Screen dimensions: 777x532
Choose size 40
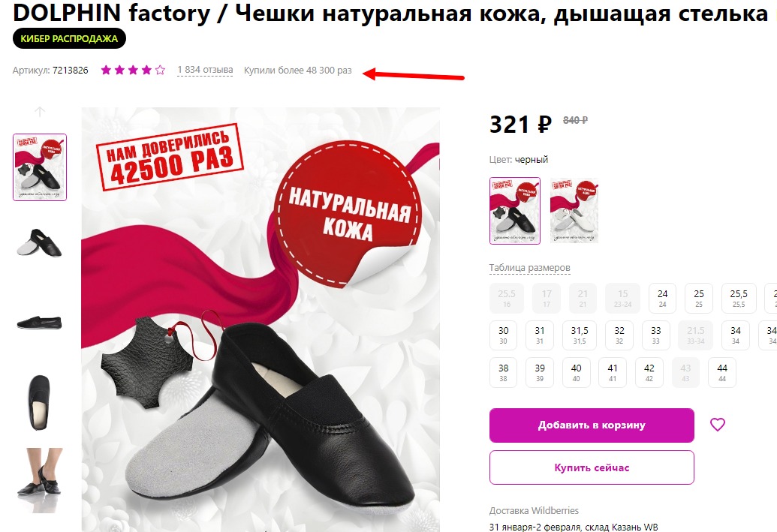click(x=576, y=372)
